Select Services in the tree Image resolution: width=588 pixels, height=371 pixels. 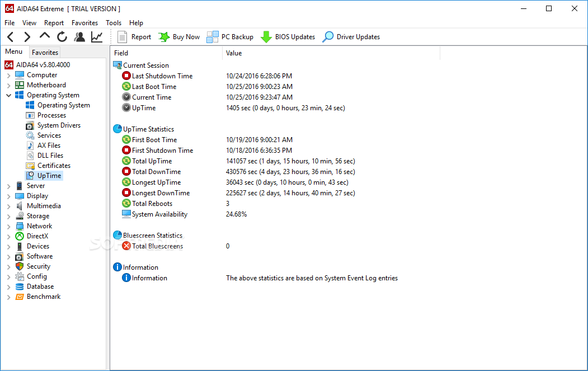click(x=43, y=135)
